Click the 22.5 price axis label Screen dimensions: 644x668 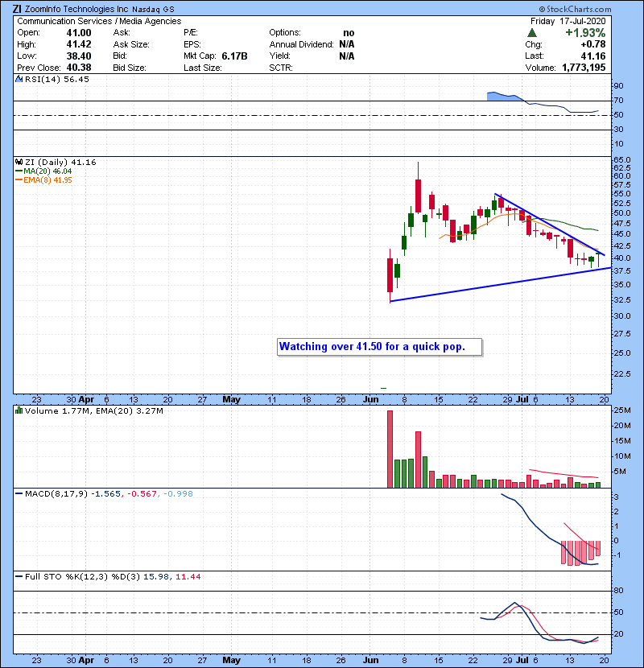pos(621,374)
